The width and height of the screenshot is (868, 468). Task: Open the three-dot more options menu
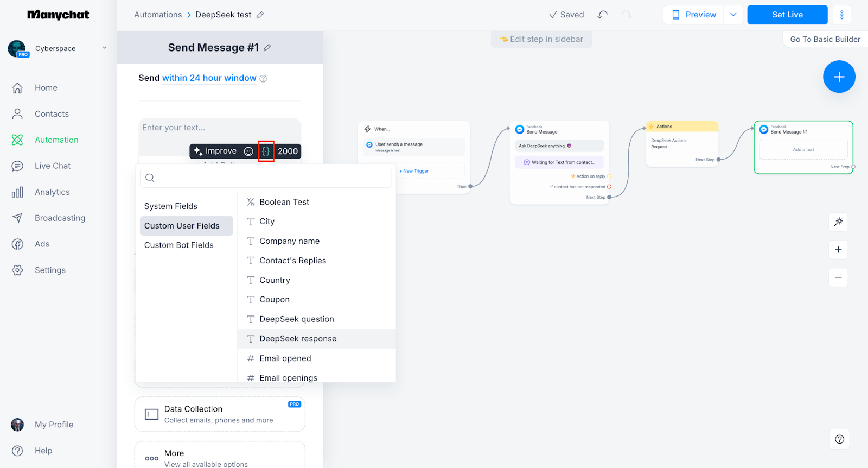click(841, 15)
